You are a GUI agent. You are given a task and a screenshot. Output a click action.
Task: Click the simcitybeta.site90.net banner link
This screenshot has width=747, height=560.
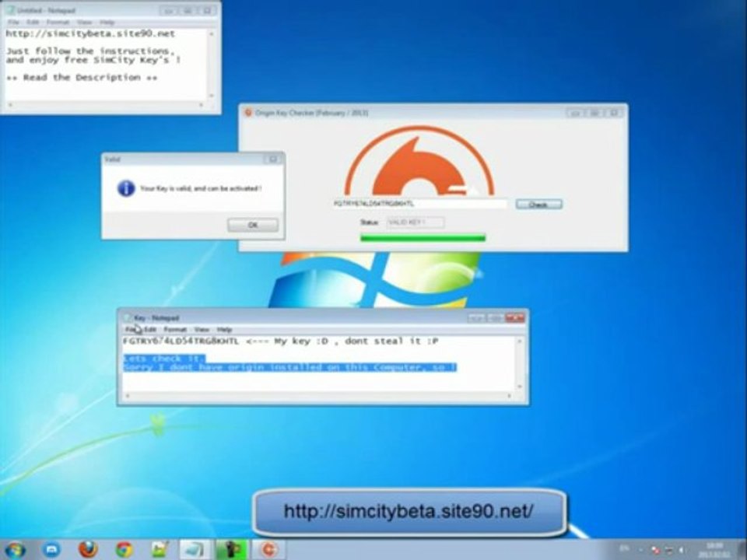point(409,512)
